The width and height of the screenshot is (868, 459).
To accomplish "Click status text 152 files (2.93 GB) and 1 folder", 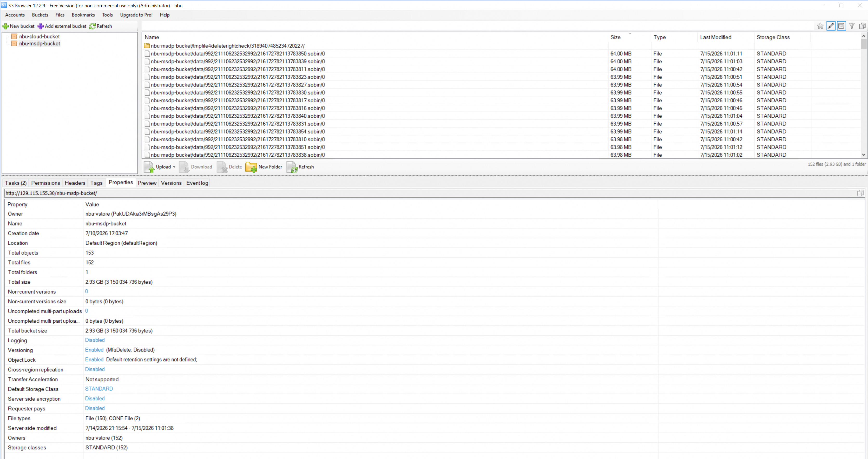I will point(837,164).
